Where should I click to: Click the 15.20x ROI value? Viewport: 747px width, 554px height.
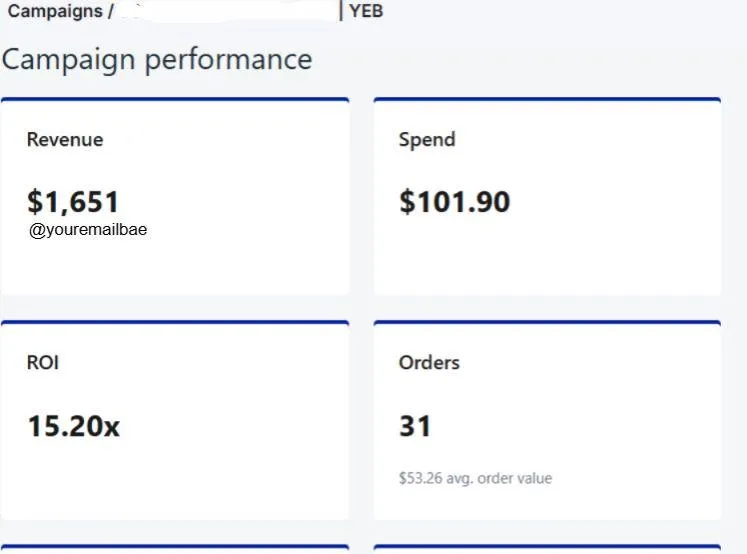pos(73,427)
